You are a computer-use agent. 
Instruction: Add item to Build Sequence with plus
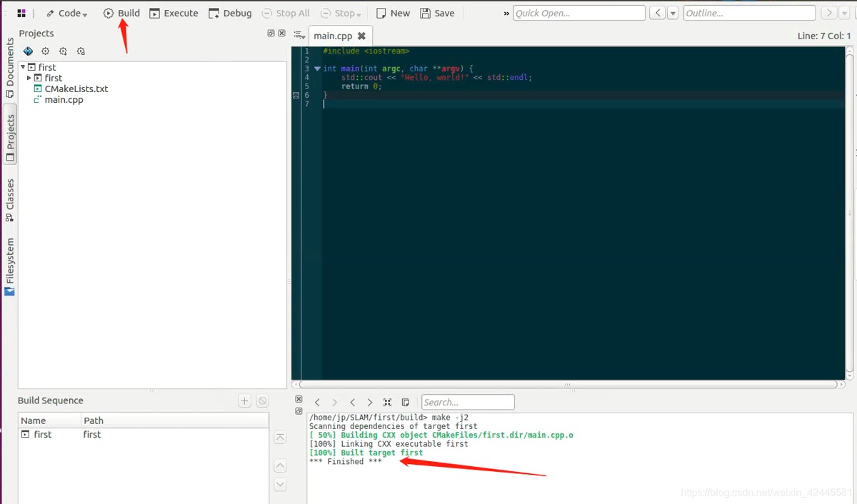(x=244, y=401)
